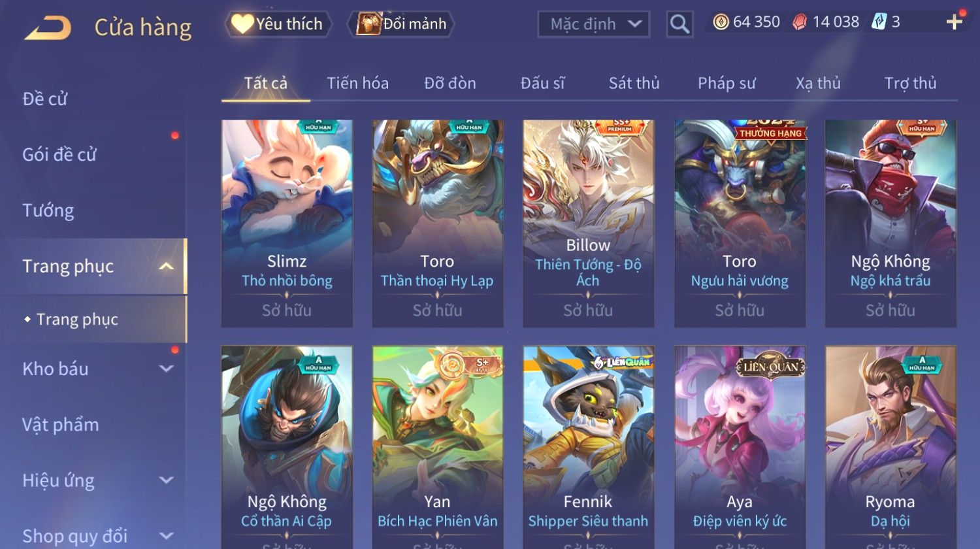Open the Aya Điệp viên ký ức skin card
Screen dimensions: 980x549
click(740, 447)
